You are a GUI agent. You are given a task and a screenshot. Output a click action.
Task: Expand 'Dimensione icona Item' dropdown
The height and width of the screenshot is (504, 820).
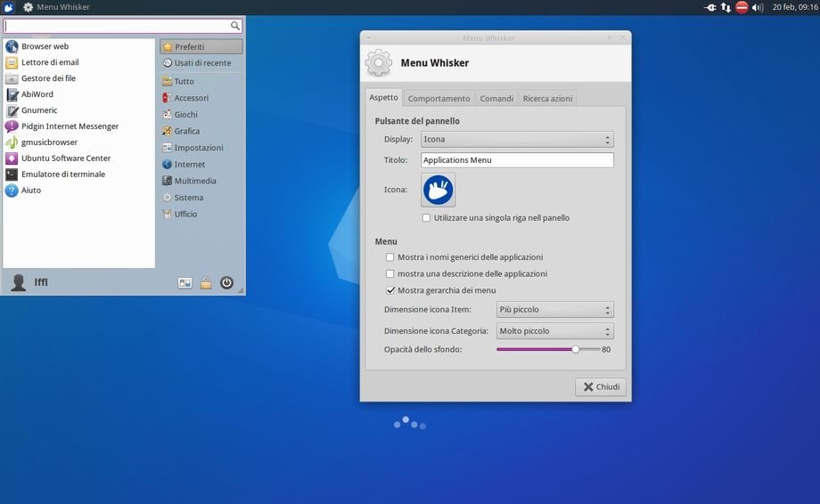pyautogui.click(x=554, y=310)
